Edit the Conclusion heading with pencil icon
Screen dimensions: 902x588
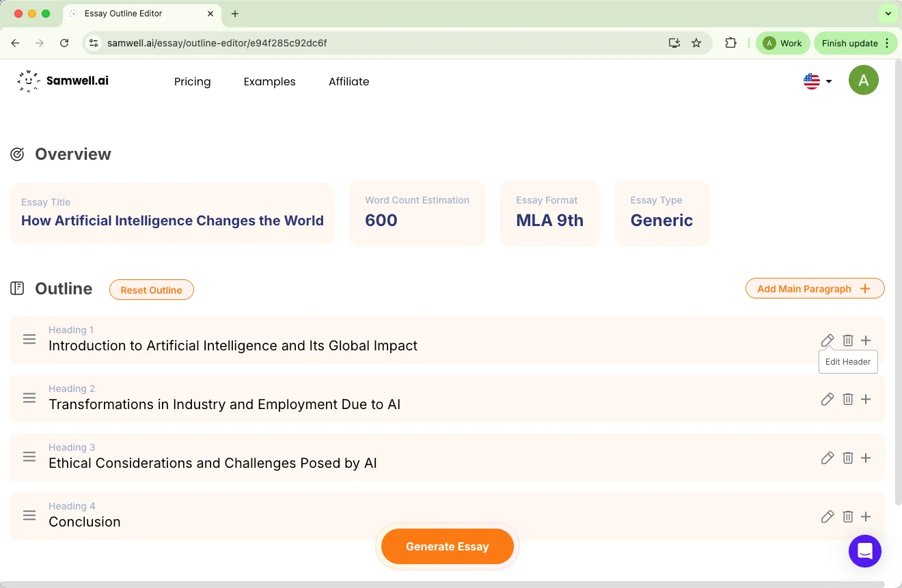coord(827,517)
